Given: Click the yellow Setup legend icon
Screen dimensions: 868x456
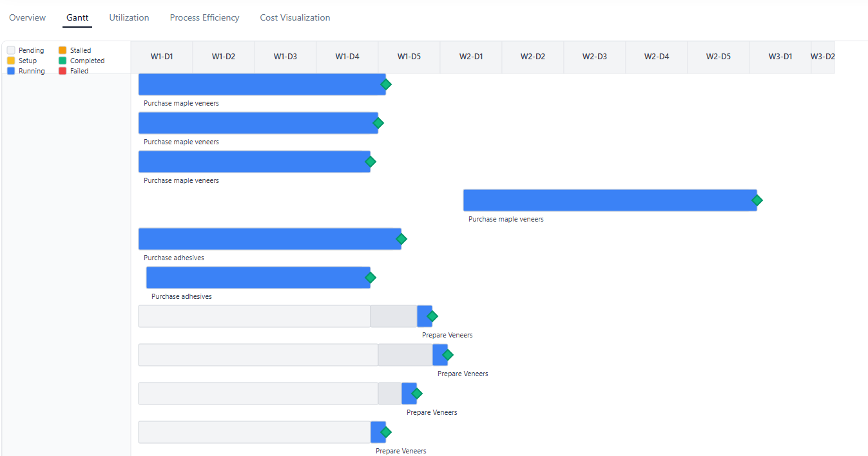Looking at the screenshot, I should [11, 61].
